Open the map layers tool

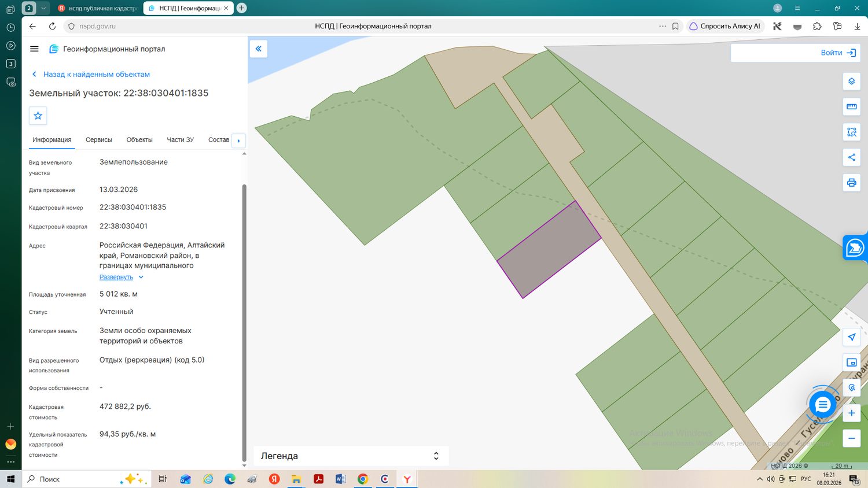[x=851, y=82]
